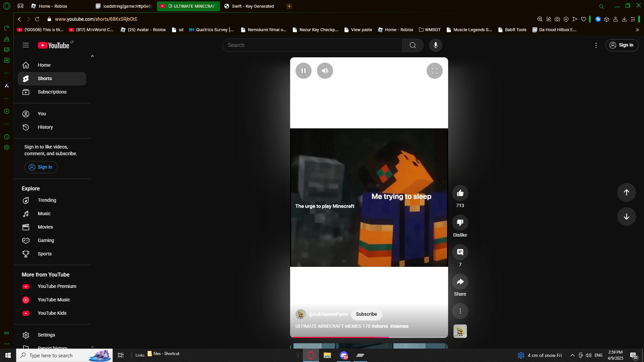Open the weather widget showing snow
The width and height of the screenshot is (644, 362).
point(539,355)
